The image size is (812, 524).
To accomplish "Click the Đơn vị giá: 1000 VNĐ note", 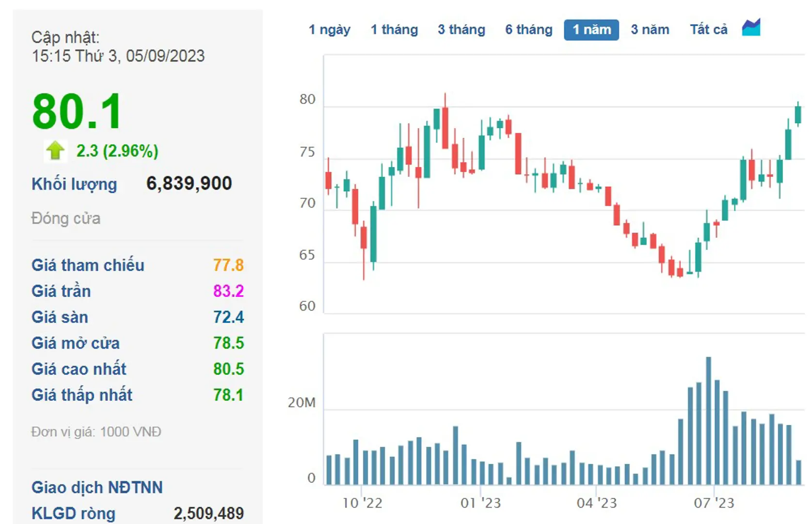I will [x=96, y=432].
